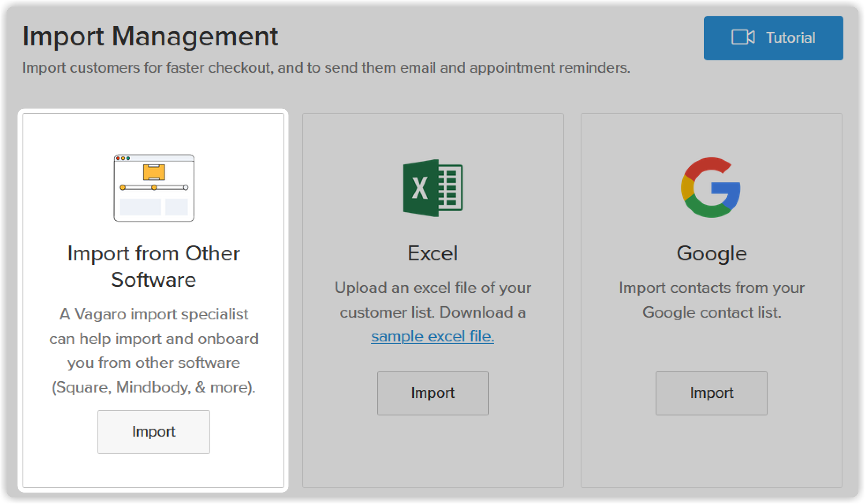Open the Tutorial video button
The image size is (865, 504).
tap(773, 38)
